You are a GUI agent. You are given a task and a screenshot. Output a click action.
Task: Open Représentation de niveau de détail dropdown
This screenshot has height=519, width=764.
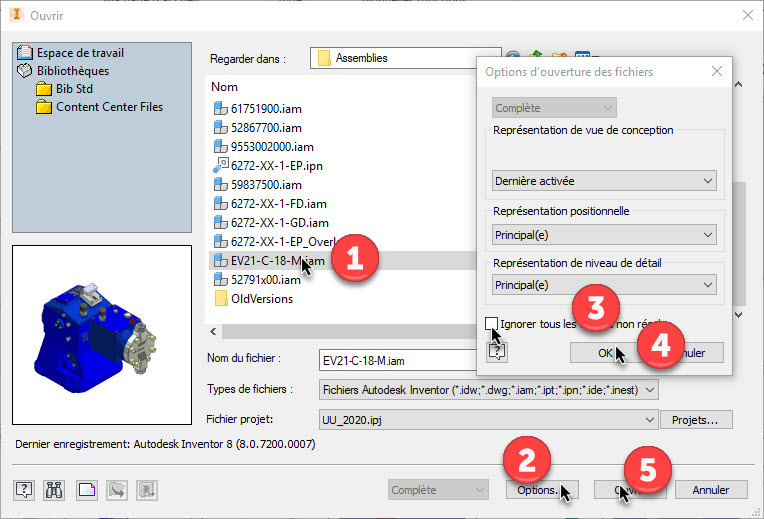coord(605,285)
